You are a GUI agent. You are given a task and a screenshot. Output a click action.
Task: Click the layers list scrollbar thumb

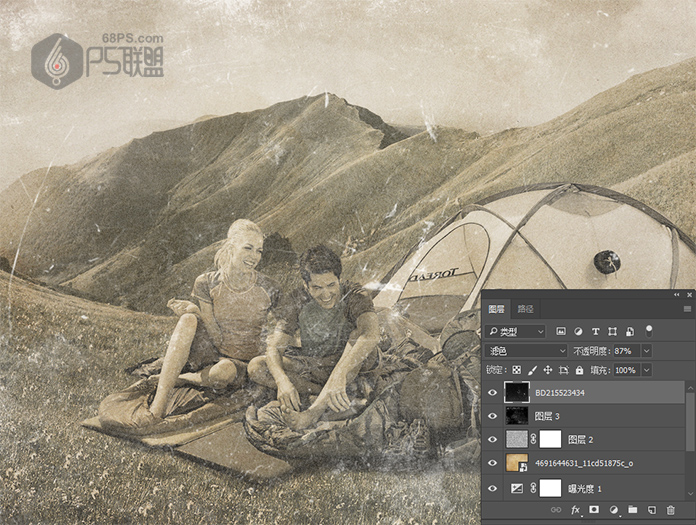coord(690,423)
